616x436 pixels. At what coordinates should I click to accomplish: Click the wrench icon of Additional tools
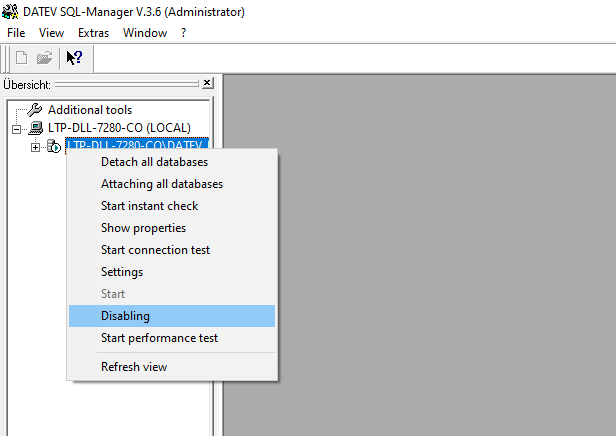(35, 110)
